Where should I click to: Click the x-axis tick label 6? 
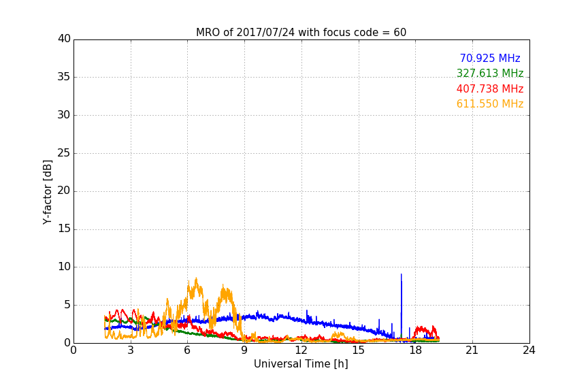tap(187, 350)
